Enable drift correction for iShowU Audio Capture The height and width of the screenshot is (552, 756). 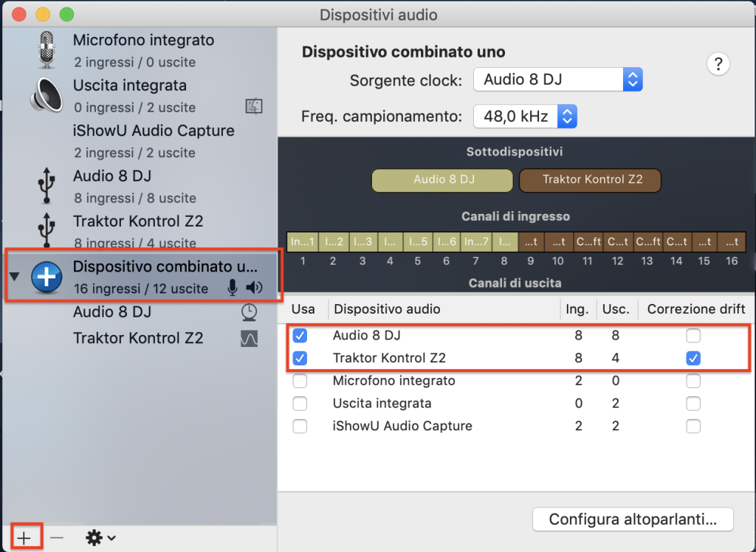coord(693,426)
